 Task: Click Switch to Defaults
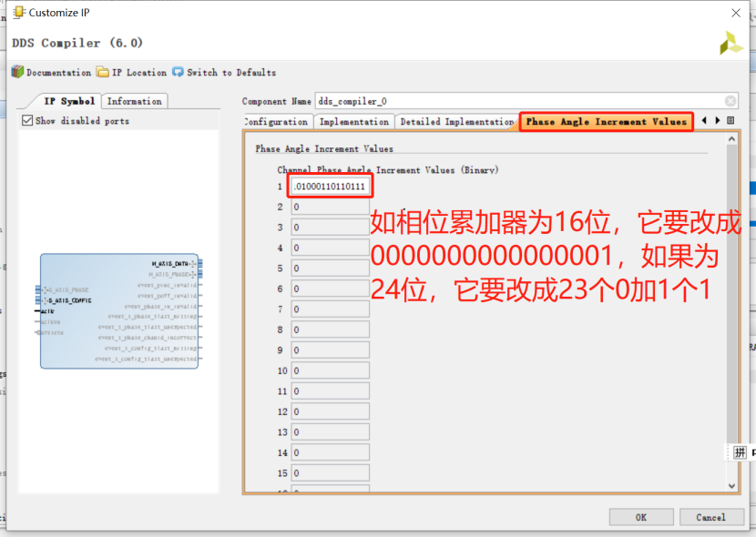[x=231, y=73]
